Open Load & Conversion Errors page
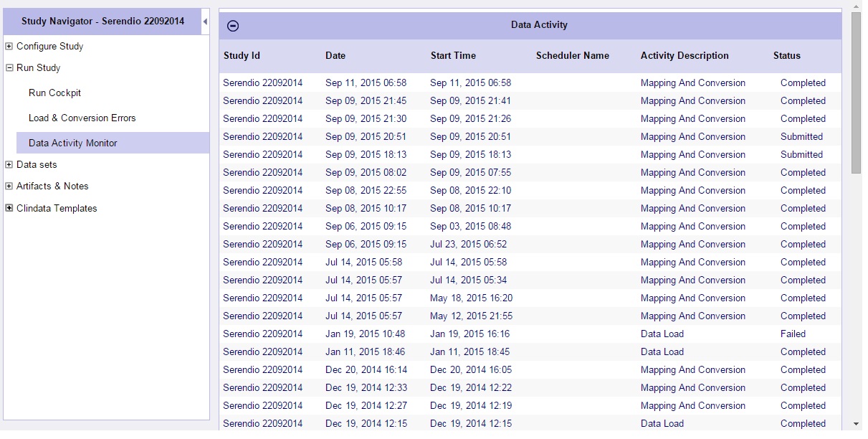The width and height of the screenshot is (868, 439). point(82,118)
